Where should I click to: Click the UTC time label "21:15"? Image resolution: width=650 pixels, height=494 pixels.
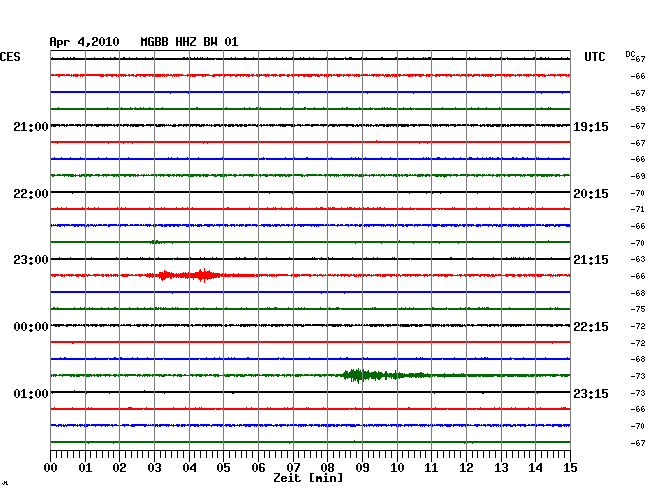591,260
